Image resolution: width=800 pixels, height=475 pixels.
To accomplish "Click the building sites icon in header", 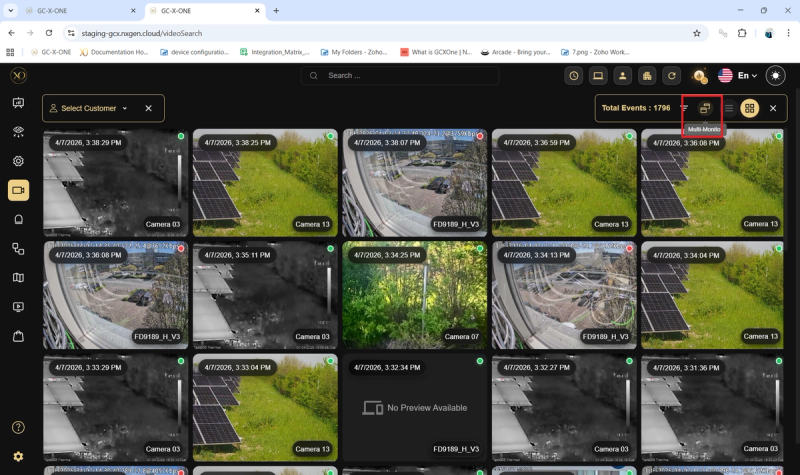I will (x=647, y=76).
